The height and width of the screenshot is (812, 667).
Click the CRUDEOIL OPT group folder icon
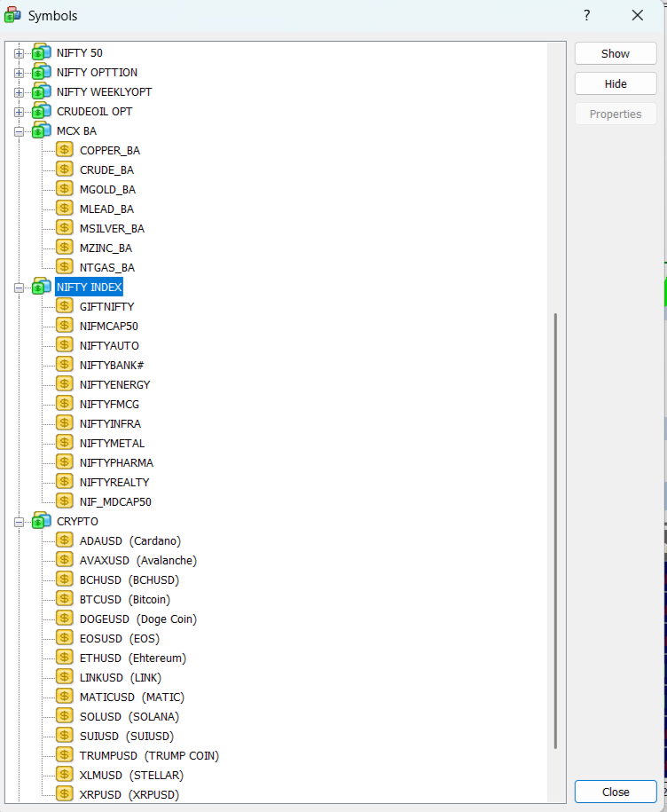(x=41, y=111)
